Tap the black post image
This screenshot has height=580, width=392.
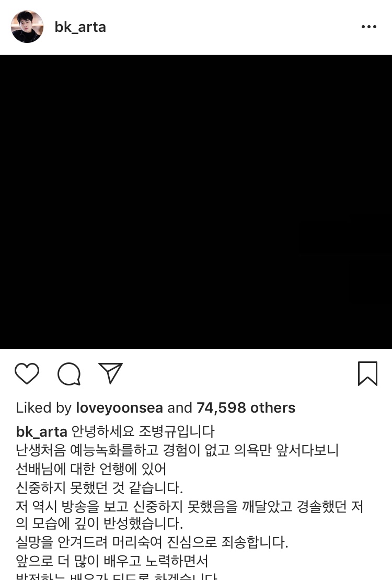[x=196, y=201]
